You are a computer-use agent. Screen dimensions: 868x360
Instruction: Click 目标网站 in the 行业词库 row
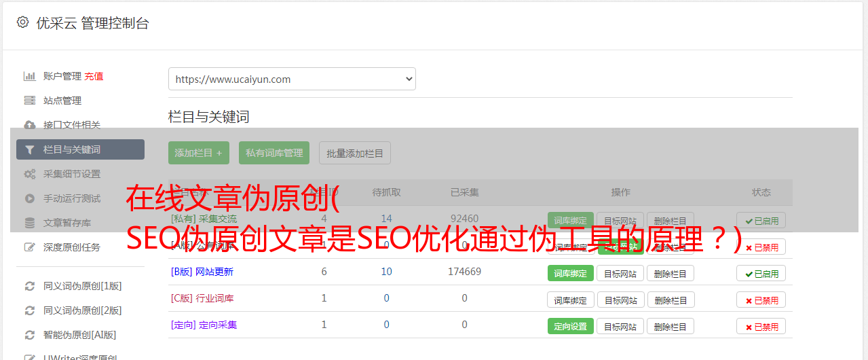620,300
